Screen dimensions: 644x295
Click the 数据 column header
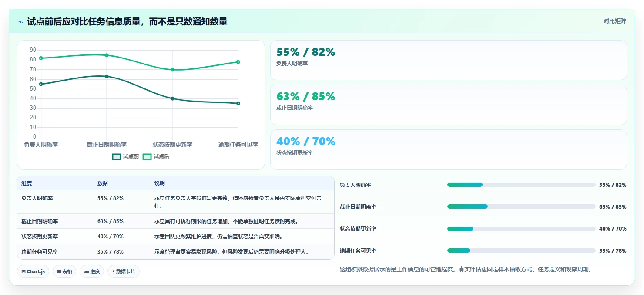click(x=103, y=183)
